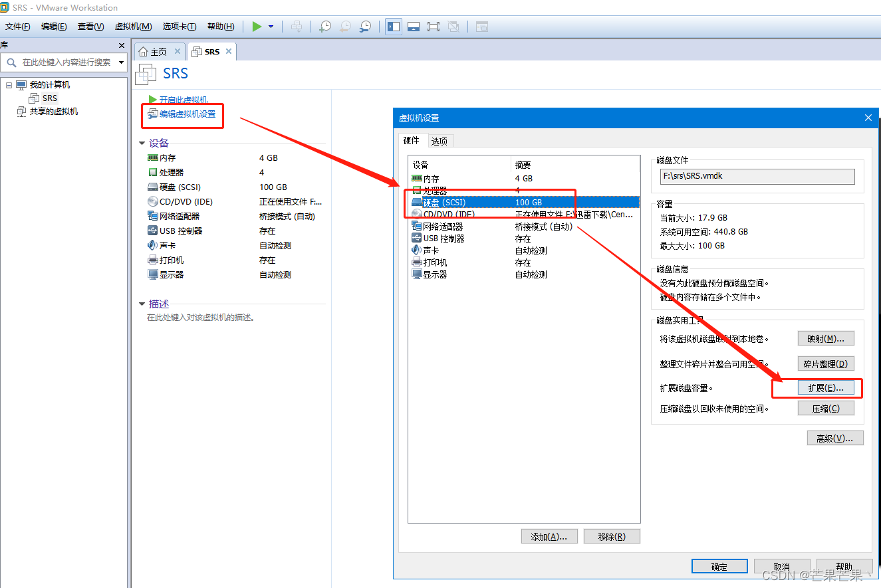Click the 扩展(E)... button

tap(826, 388)
